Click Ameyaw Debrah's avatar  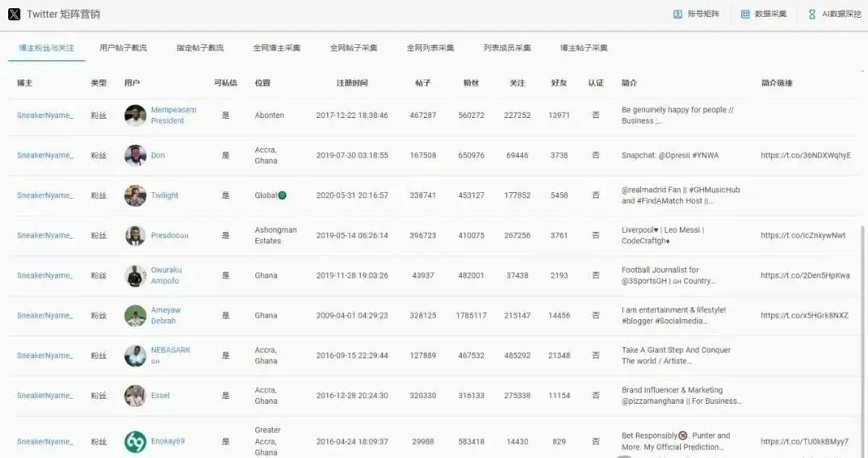(x=135, y=315)
